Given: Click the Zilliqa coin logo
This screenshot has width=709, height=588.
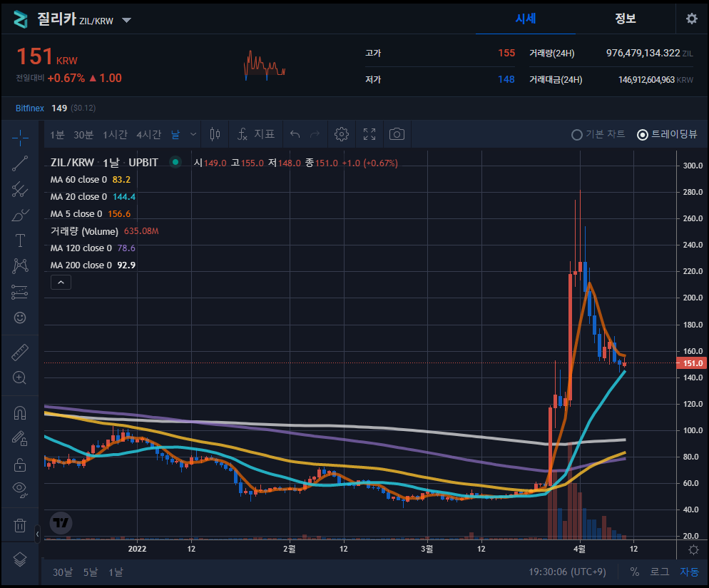Looking at the screenshot, I should (x=21, y=19).
